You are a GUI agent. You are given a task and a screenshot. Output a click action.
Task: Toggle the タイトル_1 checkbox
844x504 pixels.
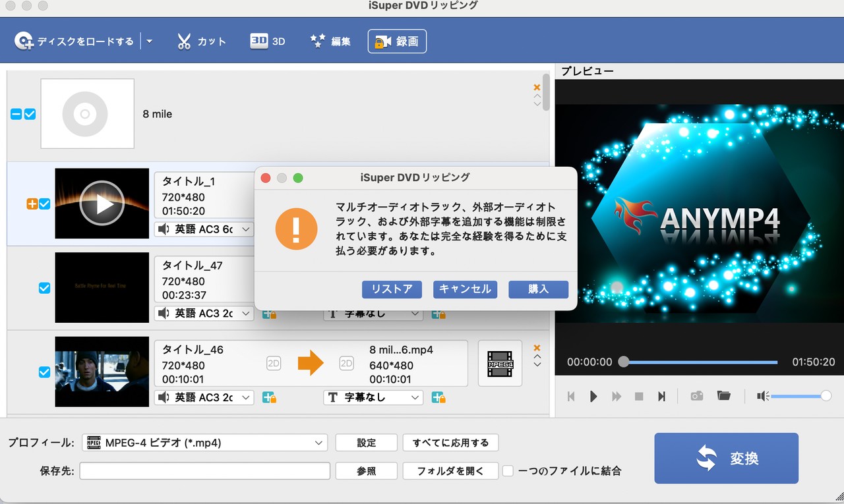(45, 204)
